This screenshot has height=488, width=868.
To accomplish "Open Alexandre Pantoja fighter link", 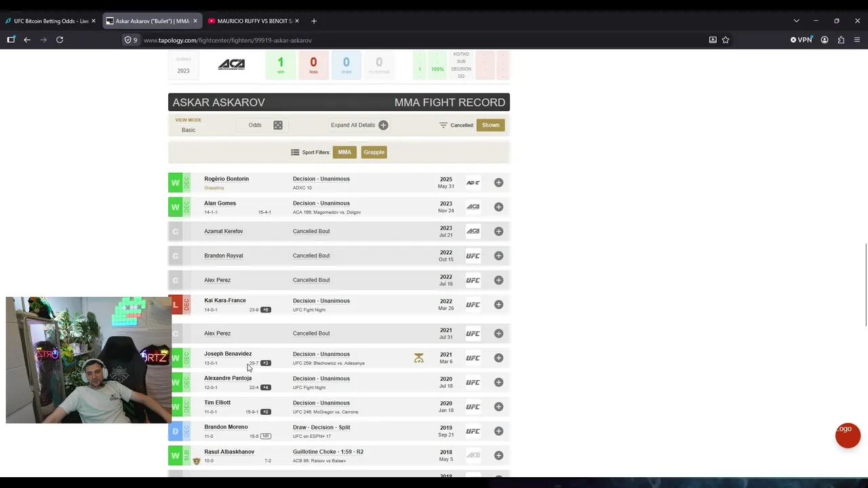I will pos(228,378).
